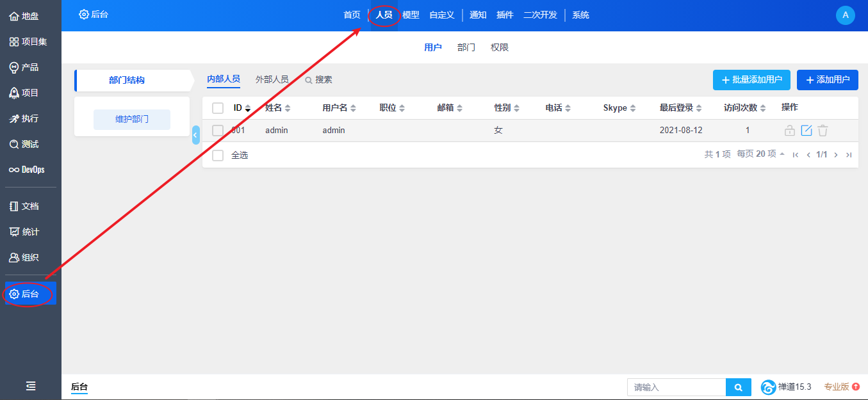Click the 批量添加用户 button

751,80
